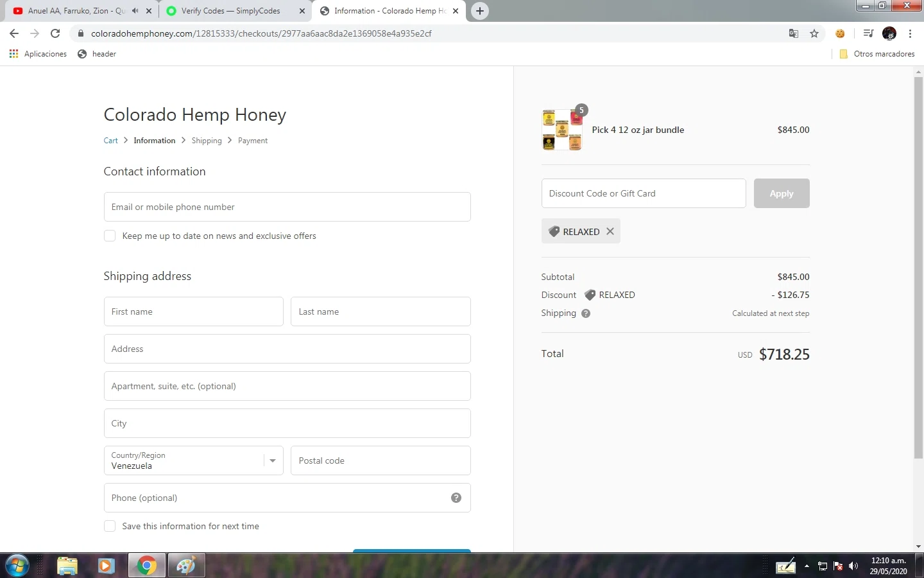The image size is (924, 578).
Task: Click the Apply discount button
Action: pyautogui.click(x=782, y=193)
